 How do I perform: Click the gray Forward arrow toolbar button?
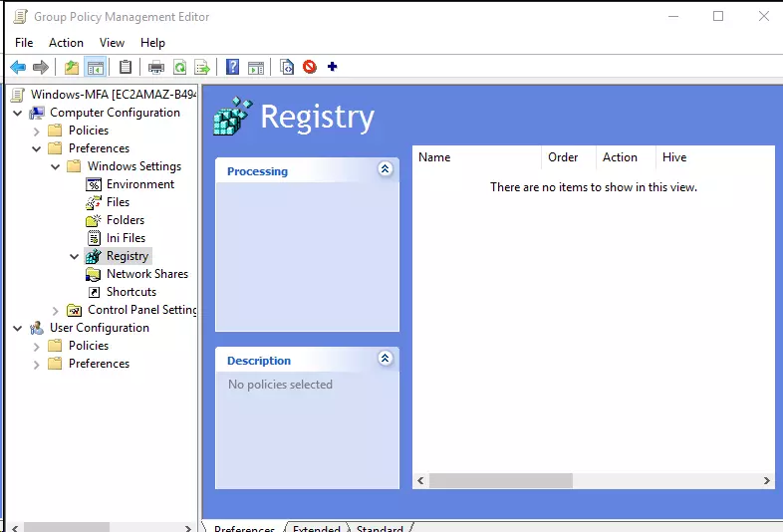[41, 67]
